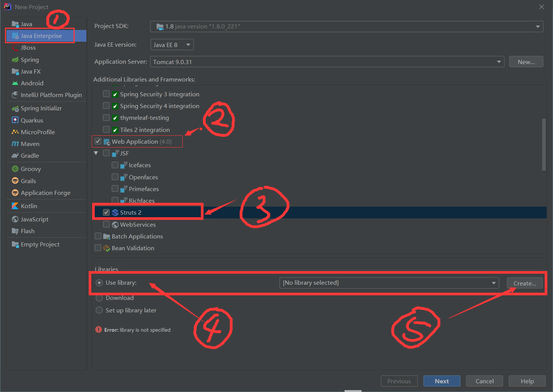Click the Batch Applications icon
The image size is (553, 392).
(x=107, y=236)
